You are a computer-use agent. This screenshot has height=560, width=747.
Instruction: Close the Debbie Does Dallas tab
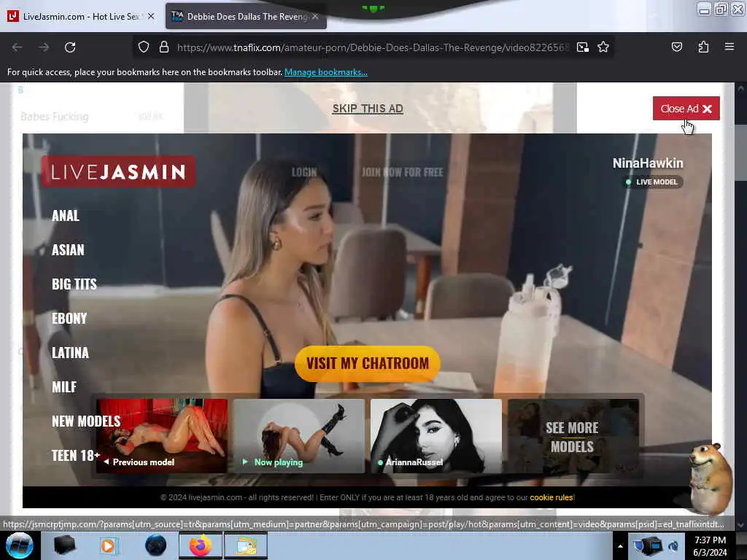pos(315,16)
